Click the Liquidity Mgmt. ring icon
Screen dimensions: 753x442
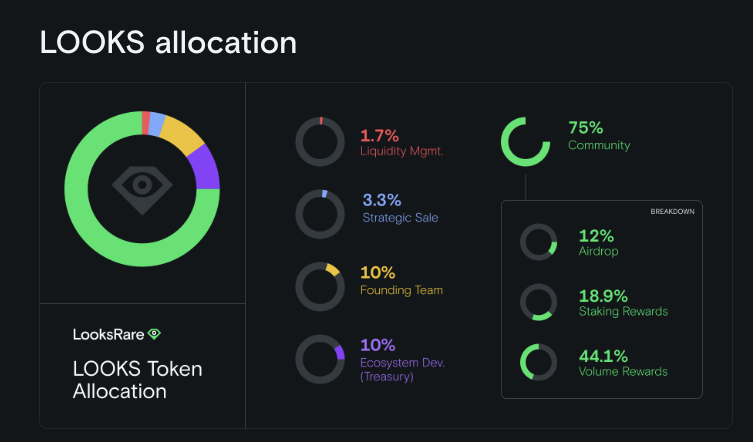pos(320,142)
